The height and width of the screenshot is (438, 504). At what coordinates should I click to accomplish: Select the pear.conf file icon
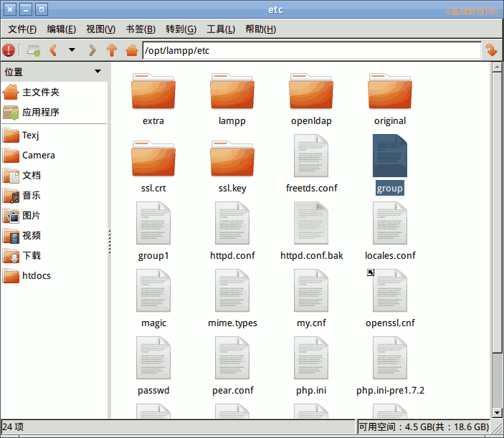pyautogui.click(x=232, y=358)
